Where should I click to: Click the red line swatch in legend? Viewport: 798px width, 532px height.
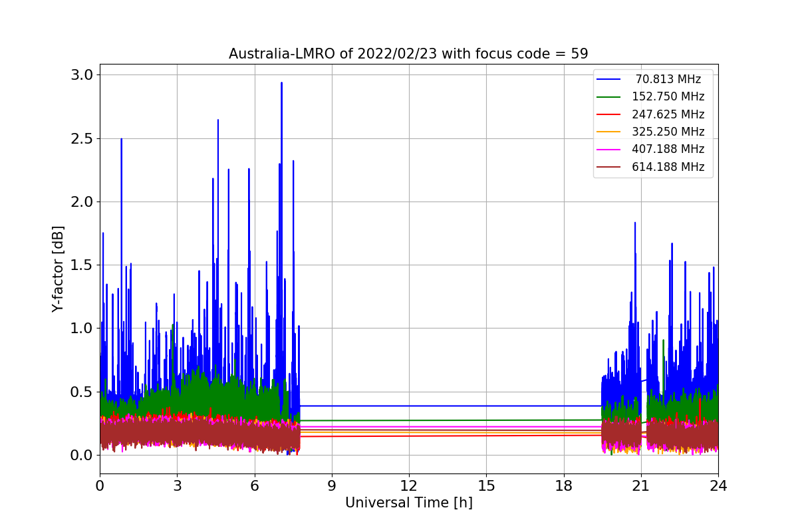point(608,114)
